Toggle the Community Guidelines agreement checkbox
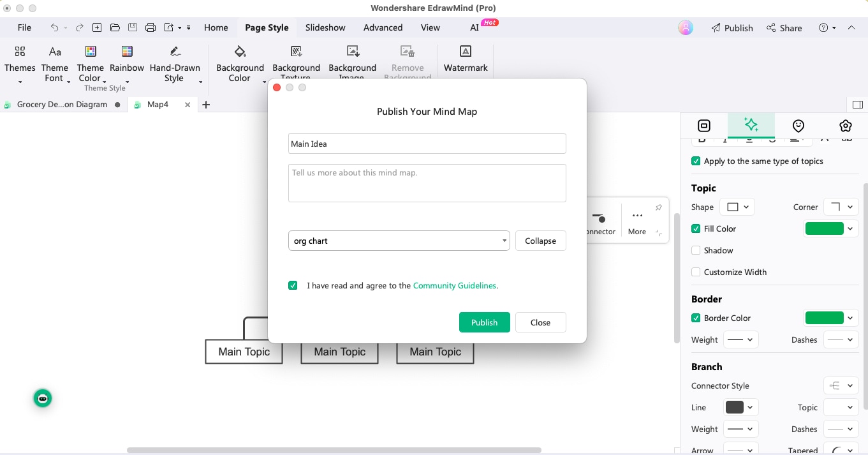The image size is (868, 455). click(x=293, y=286)
